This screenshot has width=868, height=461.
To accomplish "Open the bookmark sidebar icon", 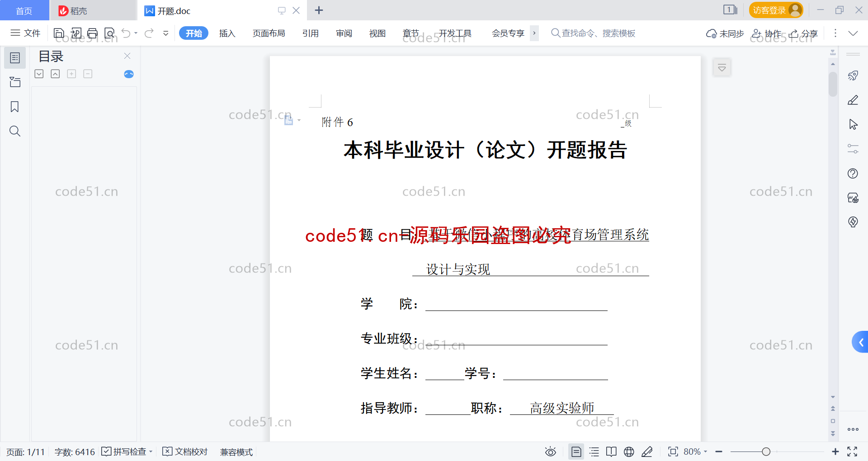I will (15, 107).
